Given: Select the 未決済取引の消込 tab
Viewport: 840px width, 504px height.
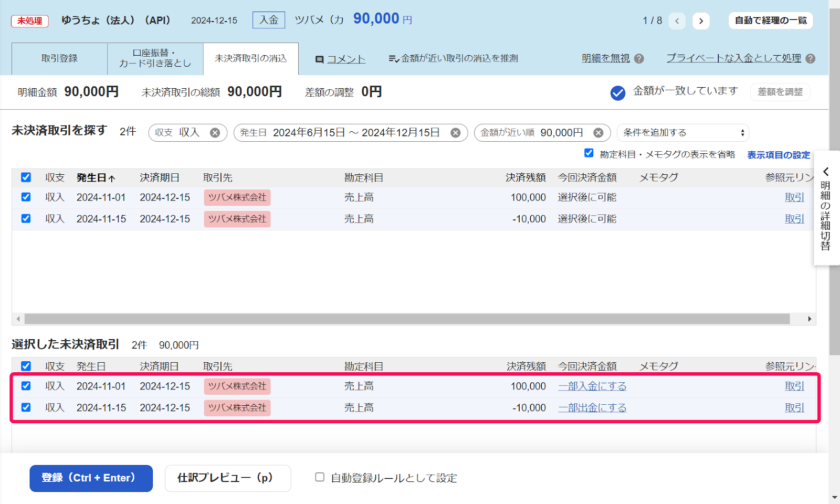Looking at the screenshot, I should click(251, 59).
